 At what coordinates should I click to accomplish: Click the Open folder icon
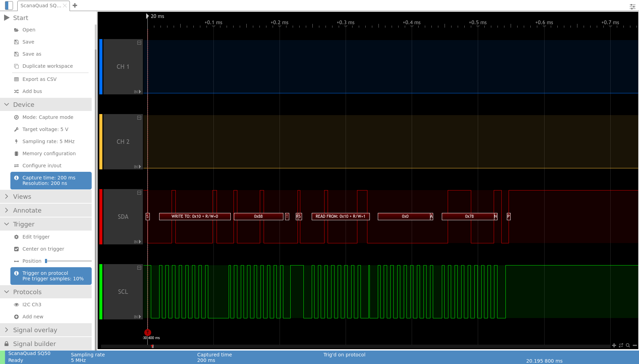pyautogui.click(x=16, y=30)
